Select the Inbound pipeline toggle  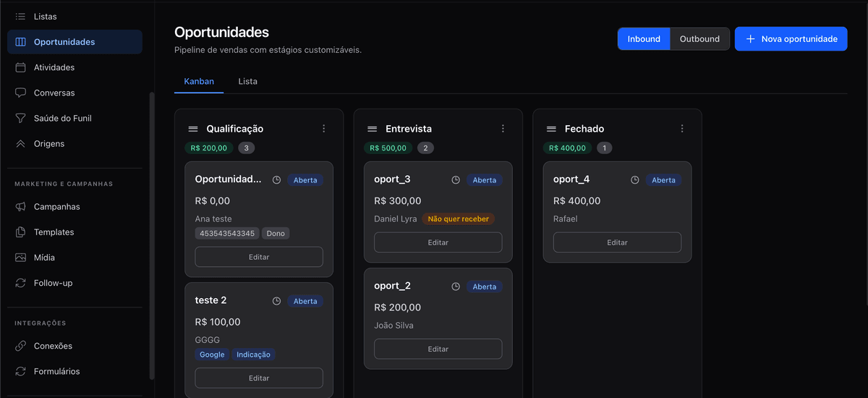pyautogui.click(x=644, y=39)
